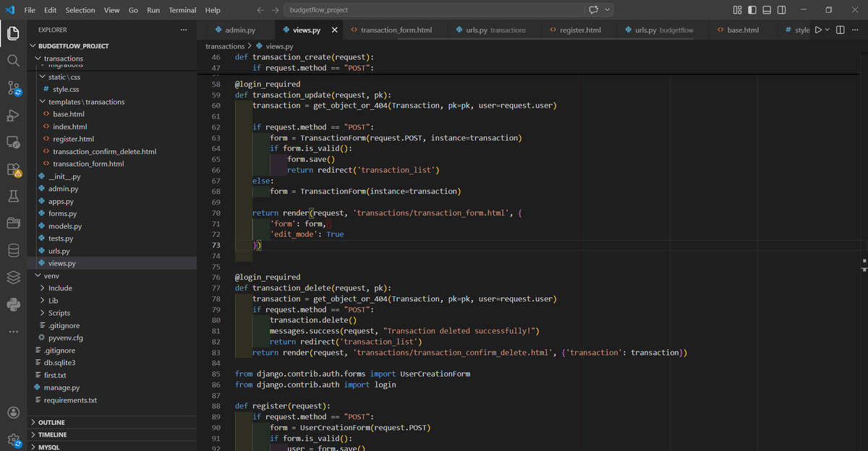Open the Selection menu

[x=80, y=10]
